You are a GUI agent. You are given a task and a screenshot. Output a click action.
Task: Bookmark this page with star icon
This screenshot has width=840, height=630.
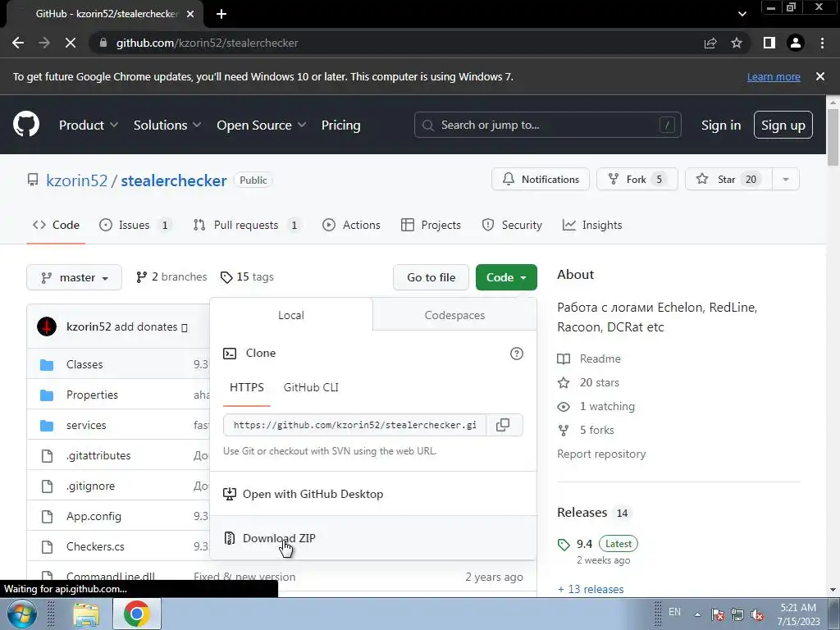click(x=737, y=43)
